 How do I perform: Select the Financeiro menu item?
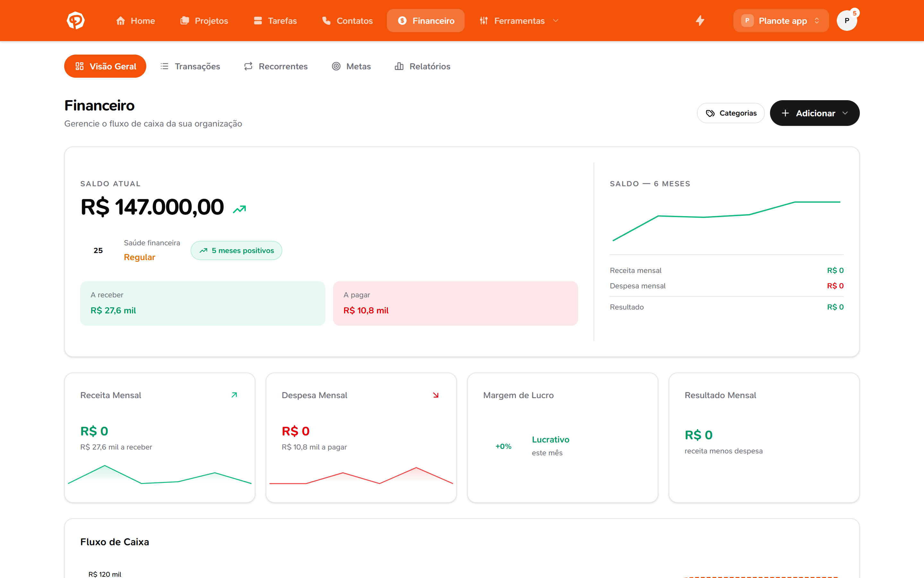(x=426, y=21)
